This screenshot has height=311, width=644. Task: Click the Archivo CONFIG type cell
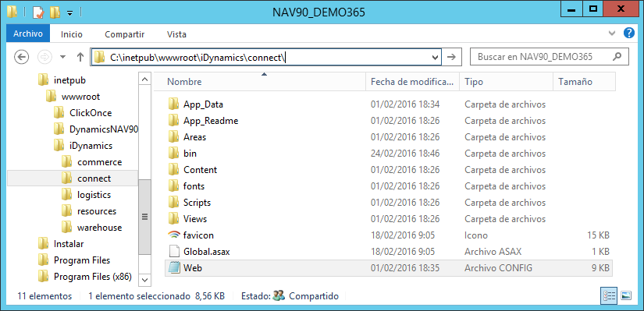tap(498, 268)
